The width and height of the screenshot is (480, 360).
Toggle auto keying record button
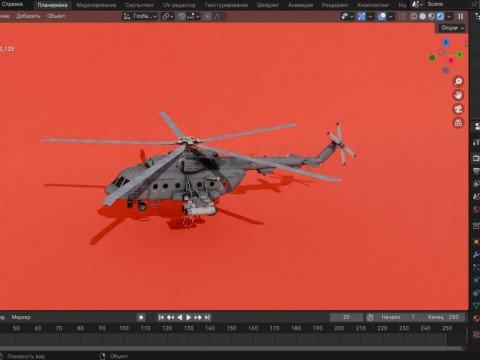tap(141, 317)
